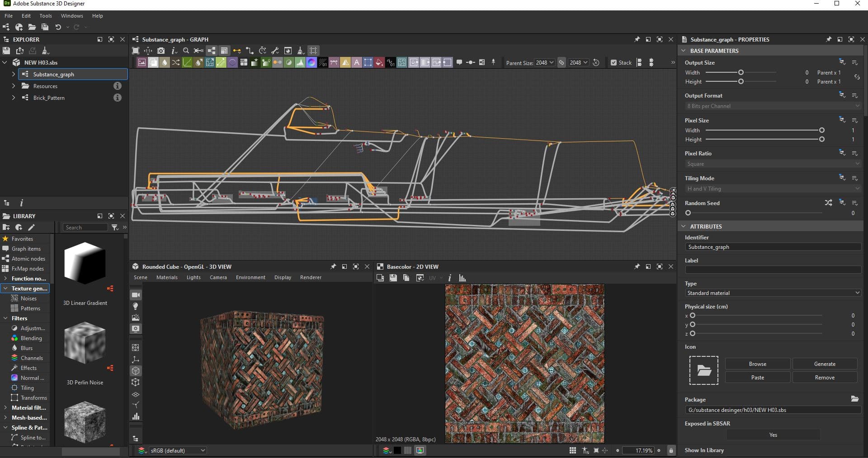This screenshot has width=868, height=458.
Task: Click the info icon in 2D view toolbar
Action: pyautogui.click(x=449, y=278)
